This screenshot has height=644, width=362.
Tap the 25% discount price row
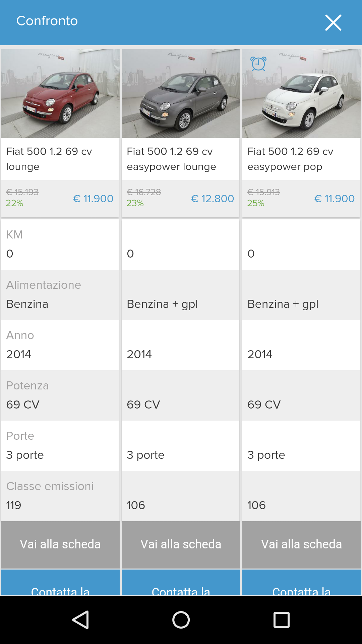[x=301, y=199]
